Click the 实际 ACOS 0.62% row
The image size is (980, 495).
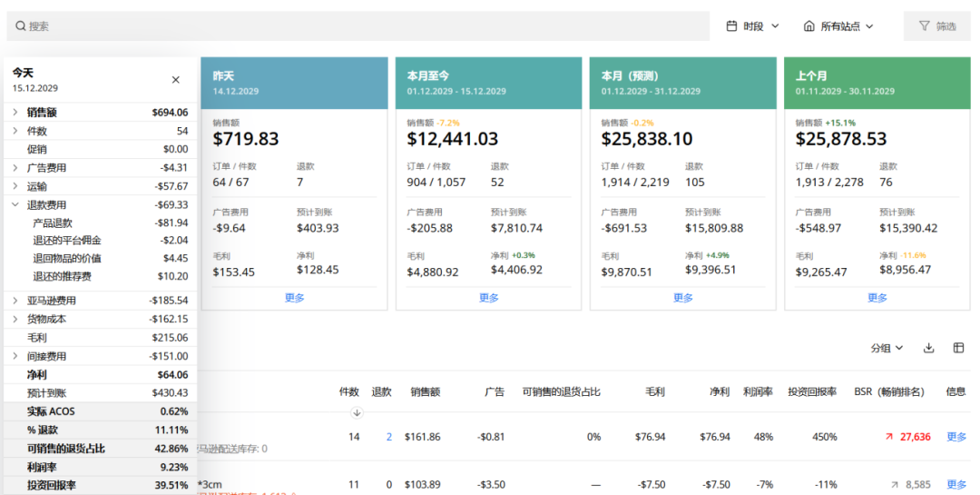click(100, 411)
